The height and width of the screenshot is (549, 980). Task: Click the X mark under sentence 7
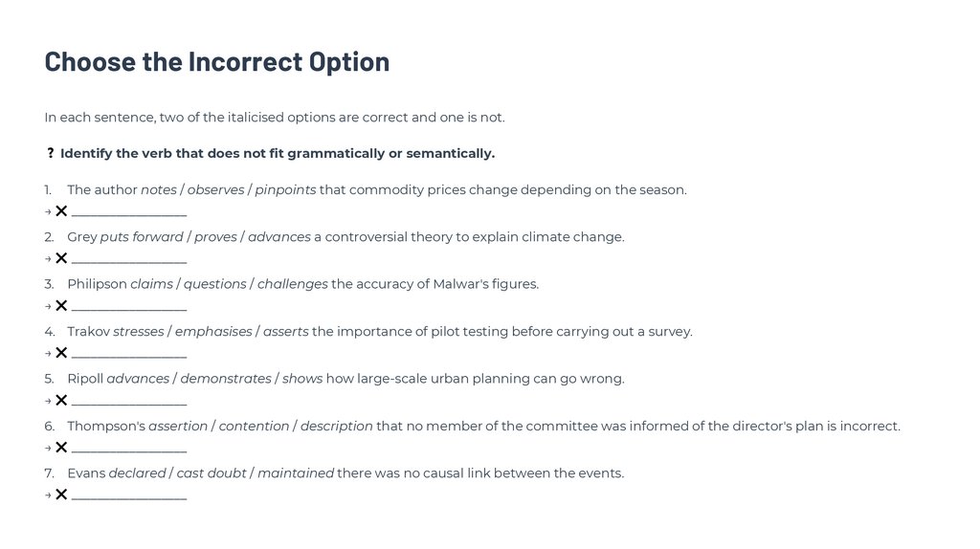pos(61,494)
